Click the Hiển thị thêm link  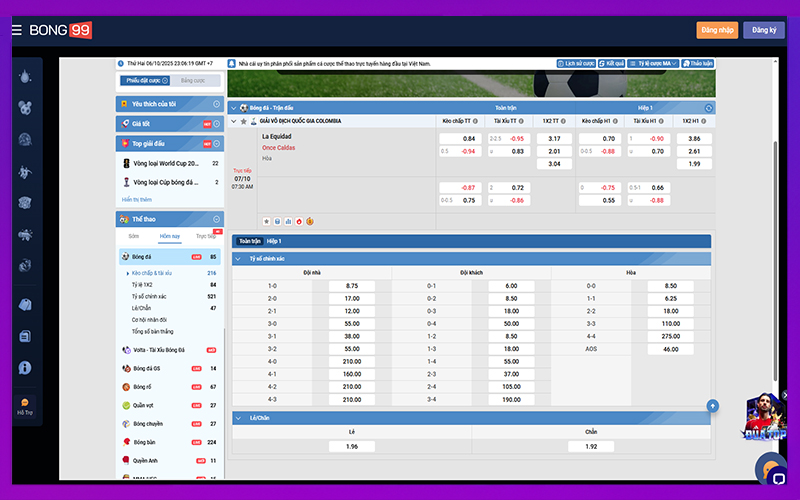[x=136, y=199]
